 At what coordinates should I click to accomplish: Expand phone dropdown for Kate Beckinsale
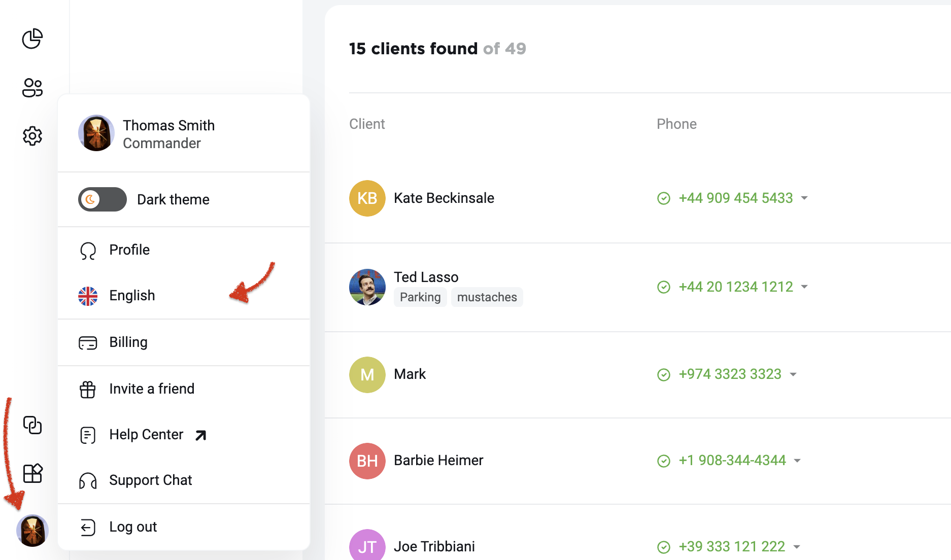tap(804, 198)
